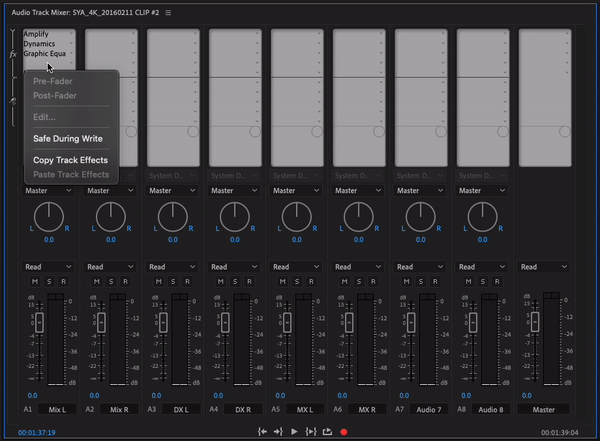Open A6 System Default input dropdown
Screen dimensions: 600x441
click(x=358, y=176)
